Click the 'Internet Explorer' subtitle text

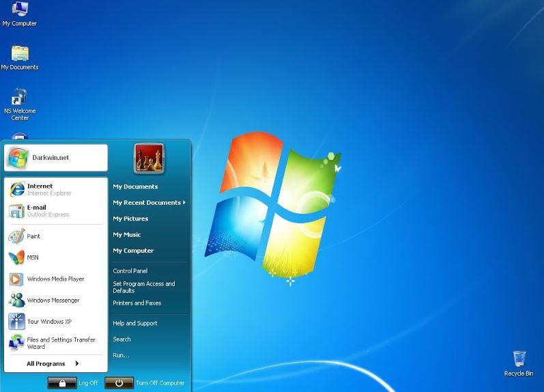click(49, 193)
